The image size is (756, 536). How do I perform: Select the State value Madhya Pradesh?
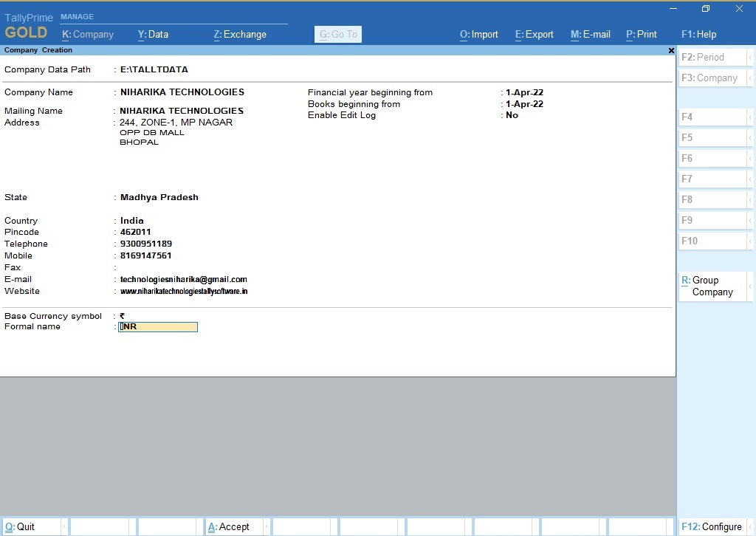159,197
